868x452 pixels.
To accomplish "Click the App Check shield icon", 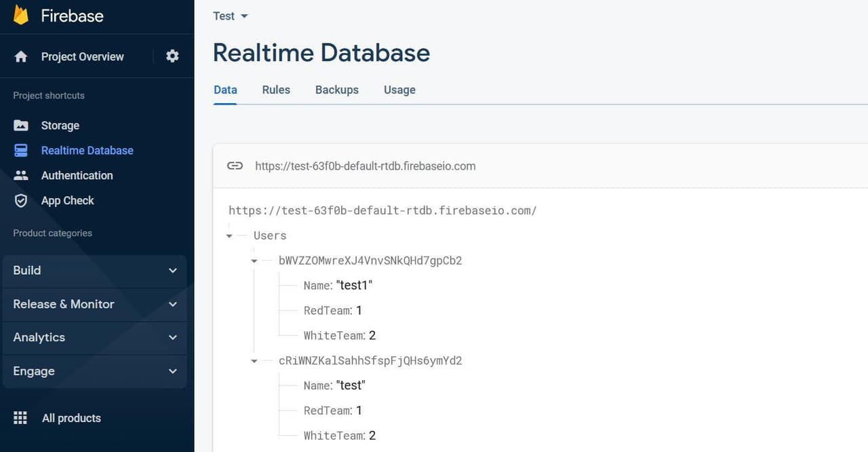I will 21,200.
